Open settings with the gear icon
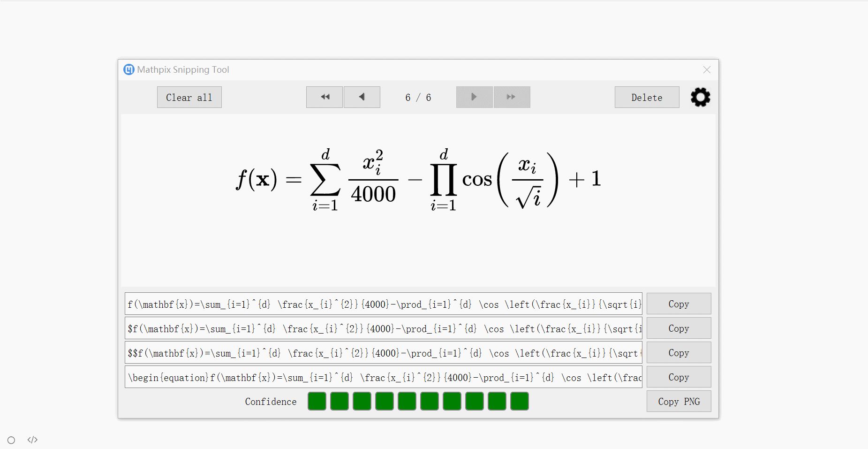This screenshot has width=868, height=449. tap(700, 98)
